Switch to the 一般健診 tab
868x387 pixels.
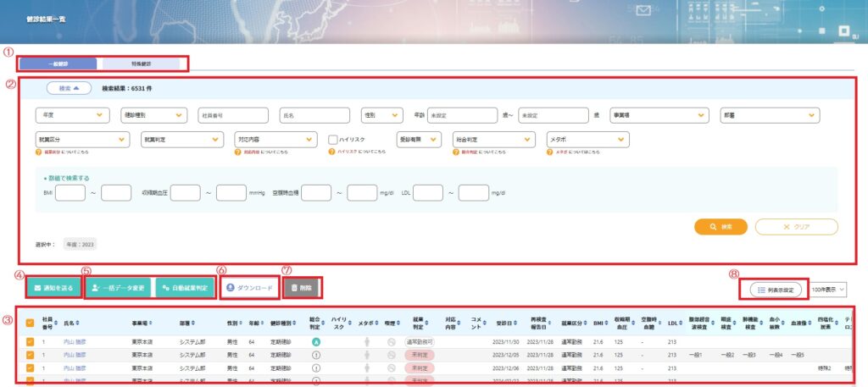(x=58, y=64)
